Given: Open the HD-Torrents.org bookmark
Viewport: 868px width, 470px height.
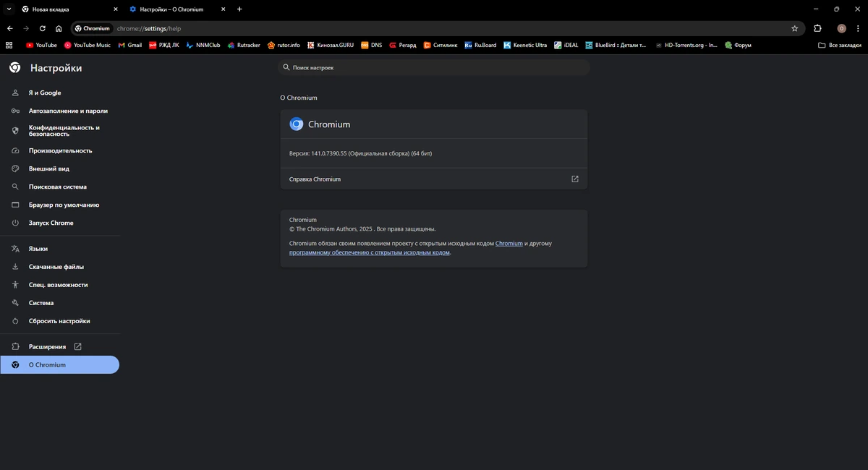Looking at the screenshot, I should pyautogui.click(x=686, y=45).
